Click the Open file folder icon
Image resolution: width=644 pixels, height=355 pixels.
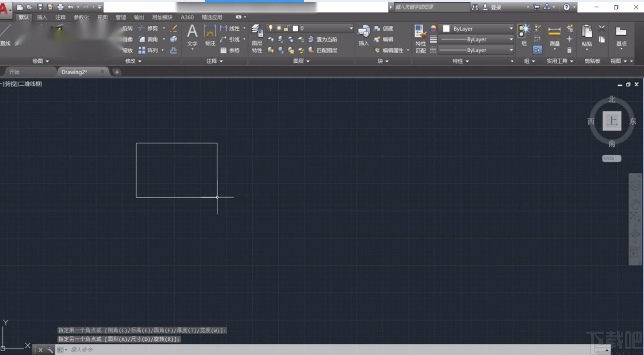(x=30, y=7)
